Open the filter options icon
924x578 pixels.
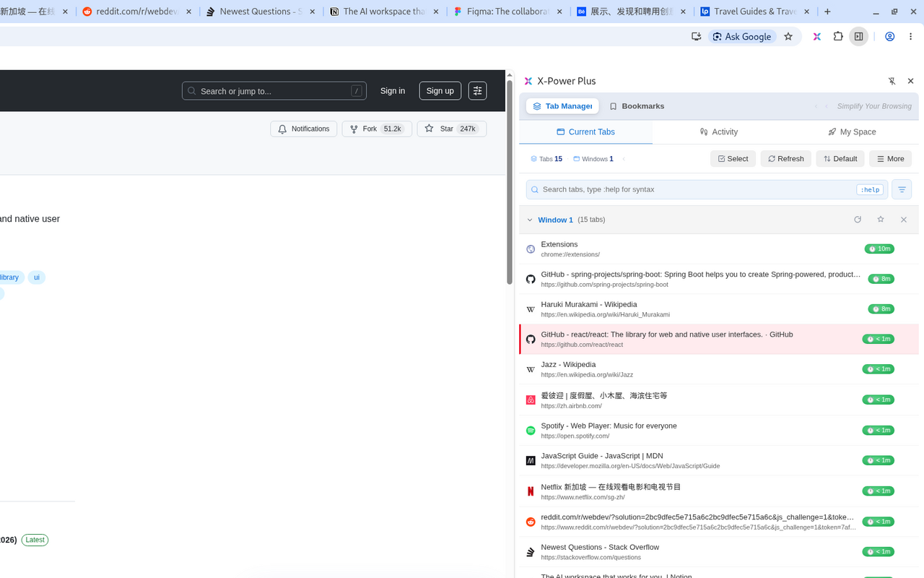click(x=902, y=189)
